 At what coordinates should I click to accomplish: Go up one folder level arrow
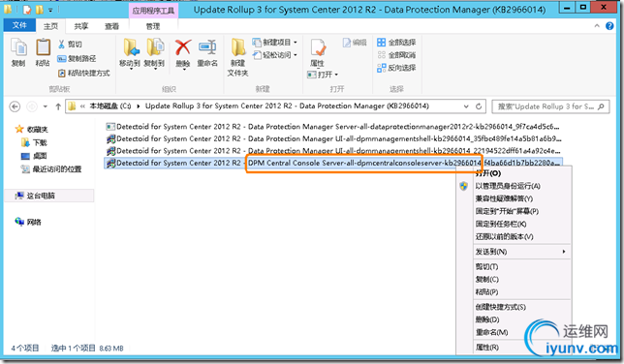point(58,106)
